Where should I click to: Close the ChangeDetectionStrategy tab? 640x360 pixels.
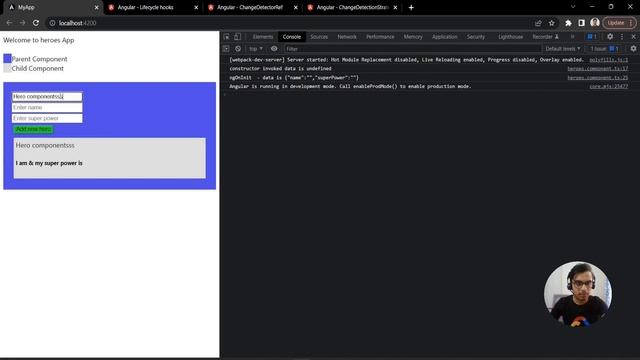(395, 7)
